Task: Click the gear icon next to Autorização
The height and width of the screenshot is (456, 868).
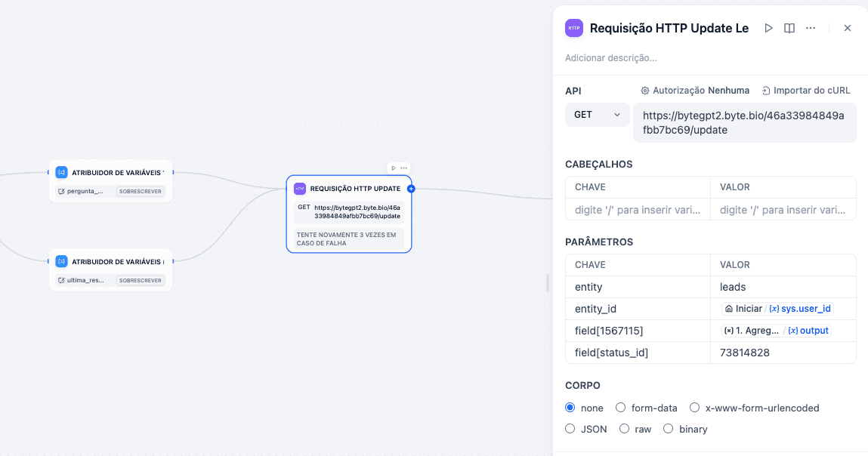Action: click(x=647, y=90)
